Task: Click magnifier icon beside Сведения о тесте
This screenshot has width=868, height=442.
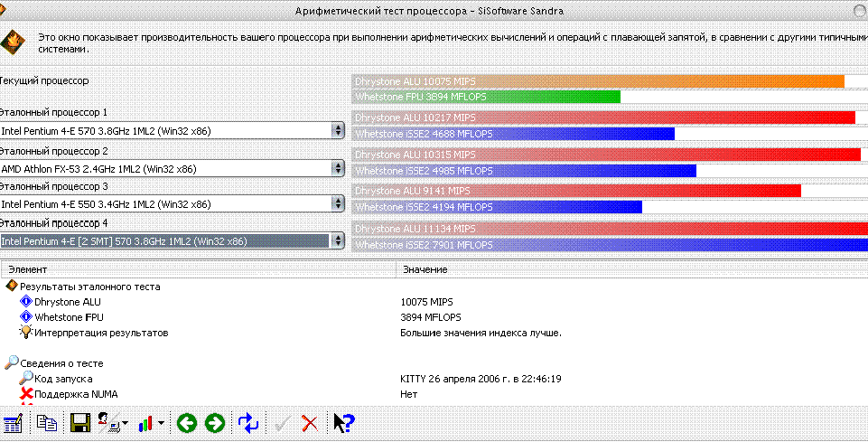Action: 12,362
